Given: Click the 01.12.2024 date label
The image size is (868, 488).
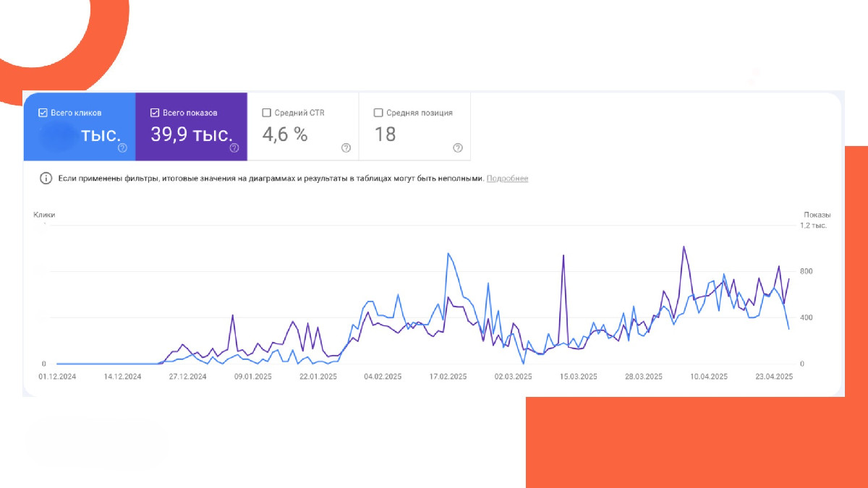Looking at the screenshot, I should [56, 377].
